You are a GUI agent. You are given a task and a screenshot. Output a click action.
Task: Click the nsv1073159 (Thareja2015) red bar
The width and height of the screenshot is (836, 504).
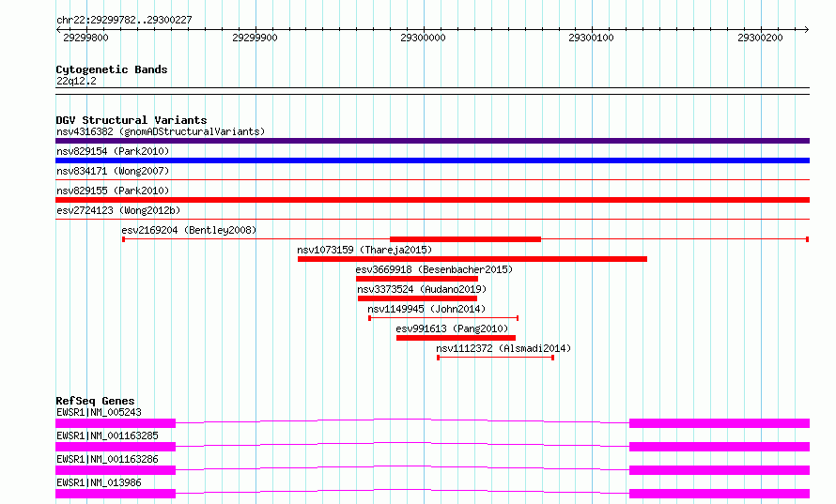click(x=472, y=259)
